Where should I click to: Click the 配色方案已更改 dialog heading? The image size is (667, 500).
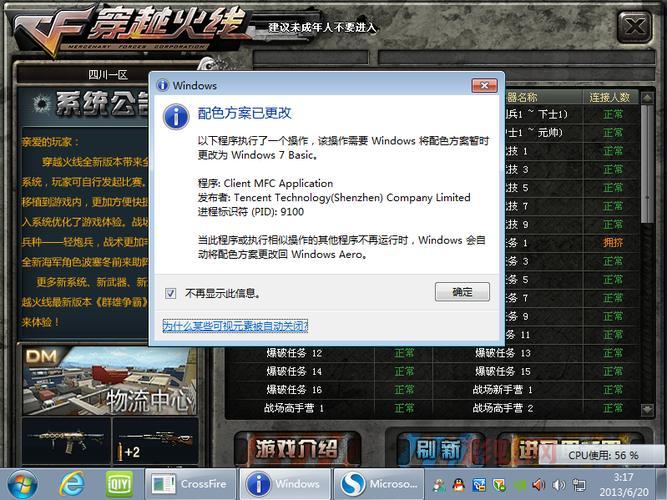click(245, 113)
